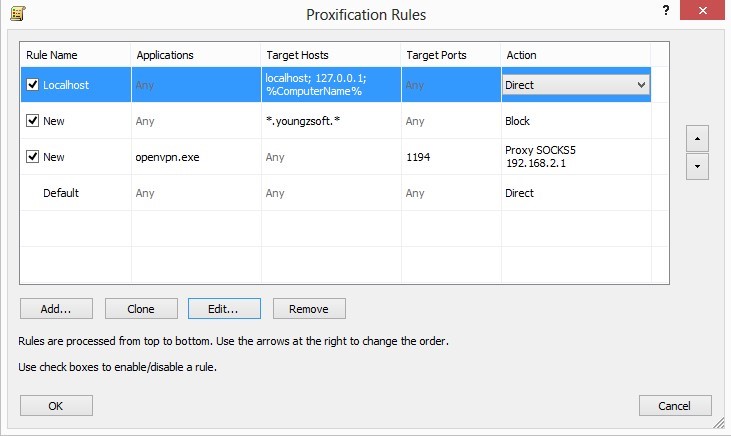The height and width of the screenshot is (436, 731).
Task: Click the Rule Name column header
Action: 75,55
